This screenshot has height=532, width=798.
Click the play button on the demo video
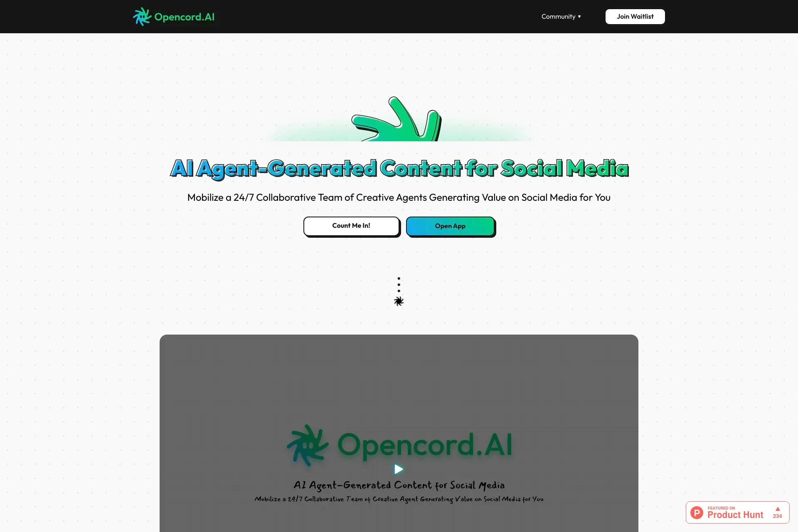(399, 469)
